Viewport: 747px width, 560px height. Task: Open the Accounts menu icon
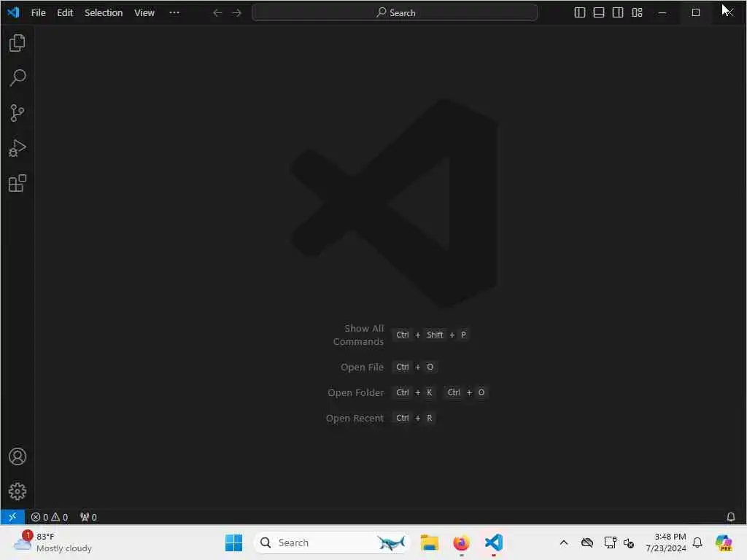pyautogui.click(x=18, y=456)
